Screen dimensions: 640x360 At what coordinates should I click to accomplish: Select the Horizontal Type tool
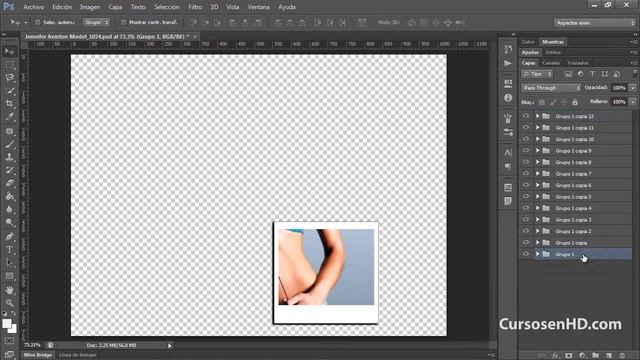(x=9, y=249)
